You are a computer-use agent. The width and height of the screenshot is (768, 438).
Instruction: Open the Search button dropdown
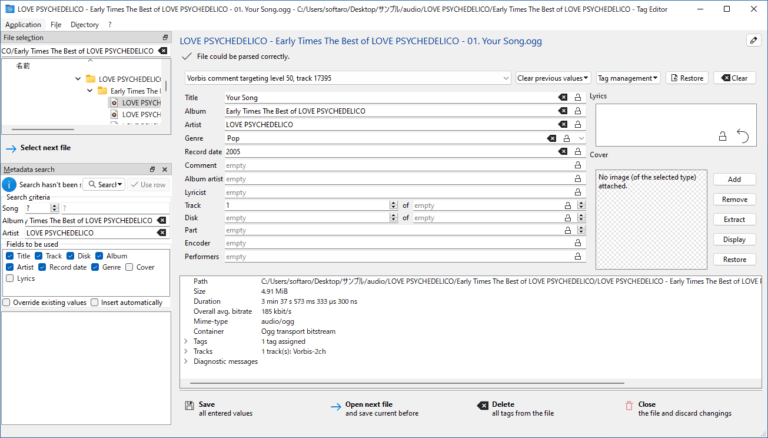coord(120,185)
